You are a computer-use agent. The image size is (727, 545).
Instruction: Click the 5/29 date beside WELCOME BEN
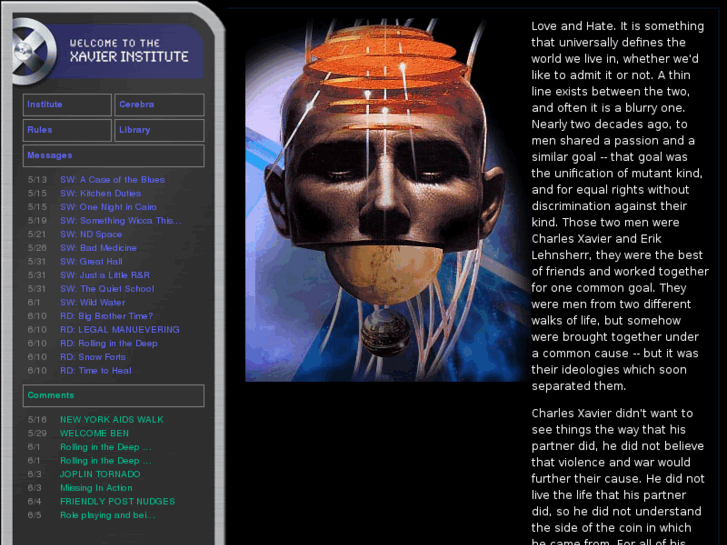pyautogui.click(x=37, y=434)
